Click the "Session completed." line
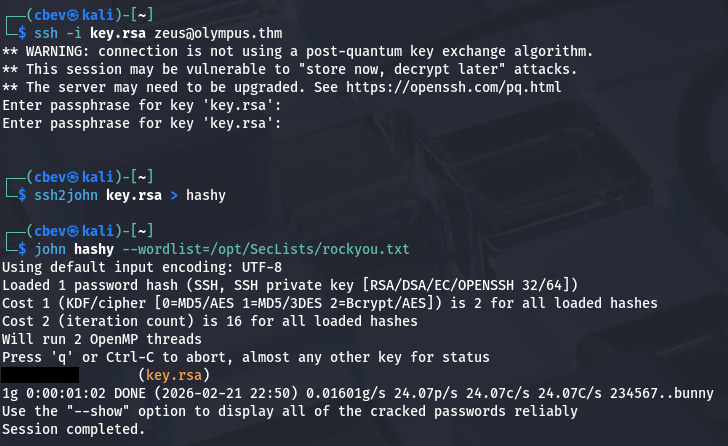This screenshot has height=446, width=728. click(74, 429)
